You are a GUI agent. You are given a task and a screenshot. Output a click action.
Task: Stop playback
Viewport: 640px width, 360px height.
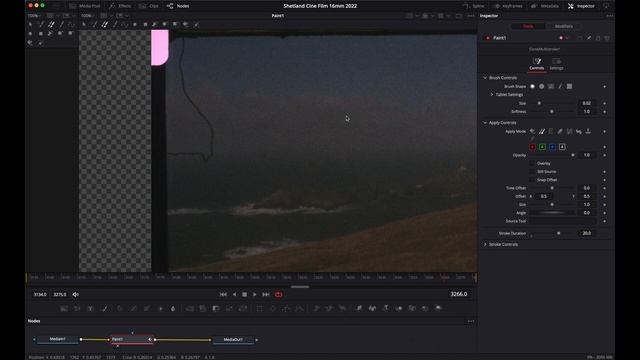pyautogui.click(x=244, y=294)
